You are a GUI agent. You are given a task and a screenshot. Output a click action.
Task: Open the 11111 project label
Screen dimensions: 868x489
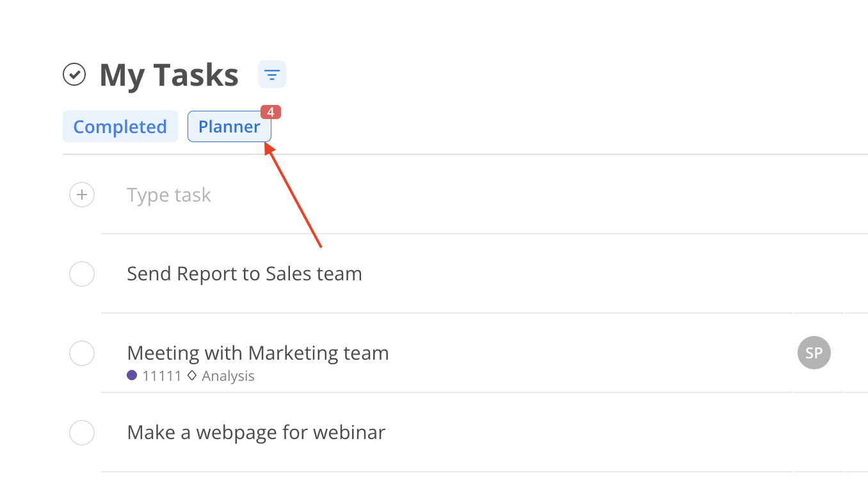[x=162, y=376]
